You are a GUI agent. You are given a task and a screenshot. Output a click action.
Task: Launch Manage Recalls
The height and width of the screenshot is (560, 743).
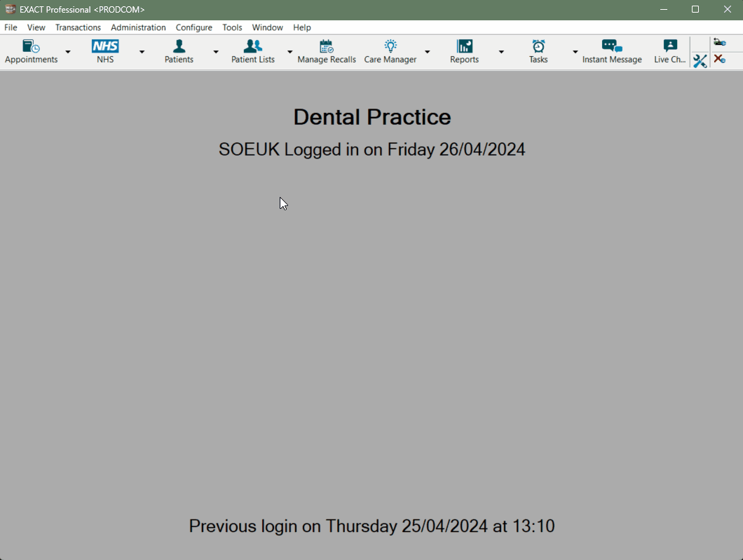click(x=326, y=50)
